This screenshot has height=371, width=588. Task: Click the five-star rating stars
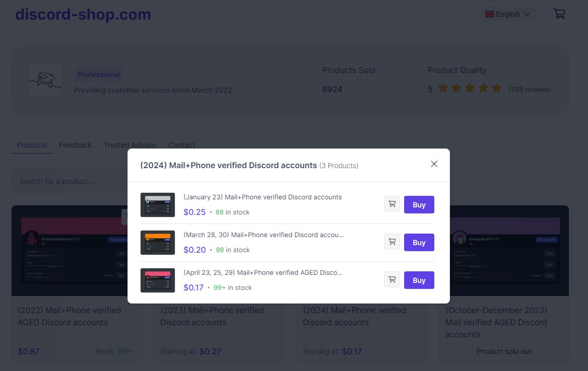point(470,89)
